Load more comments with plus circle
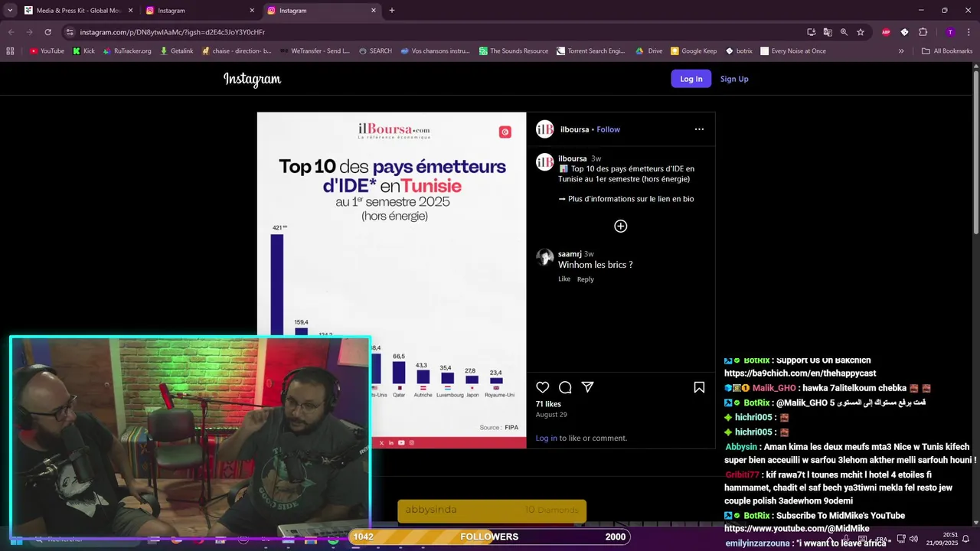 621,226
